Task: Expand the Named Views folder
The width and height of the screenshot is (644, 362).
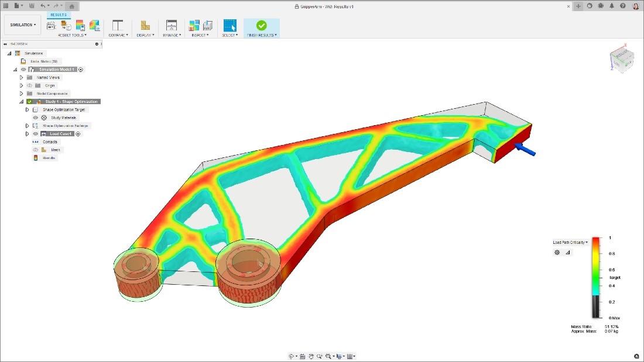Action: (x=22, y=77)
